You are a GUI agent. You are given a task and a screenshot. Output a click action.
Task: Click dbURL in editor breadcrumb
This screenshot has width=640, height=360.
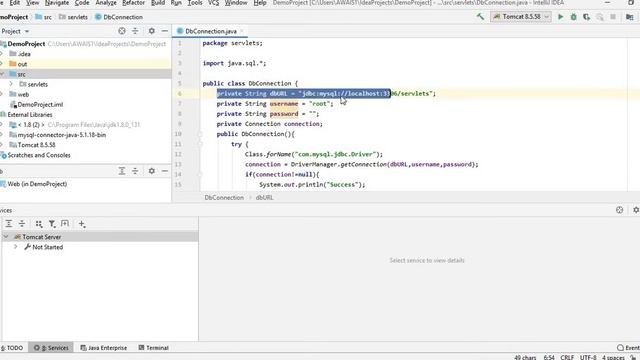coord(264,198)
